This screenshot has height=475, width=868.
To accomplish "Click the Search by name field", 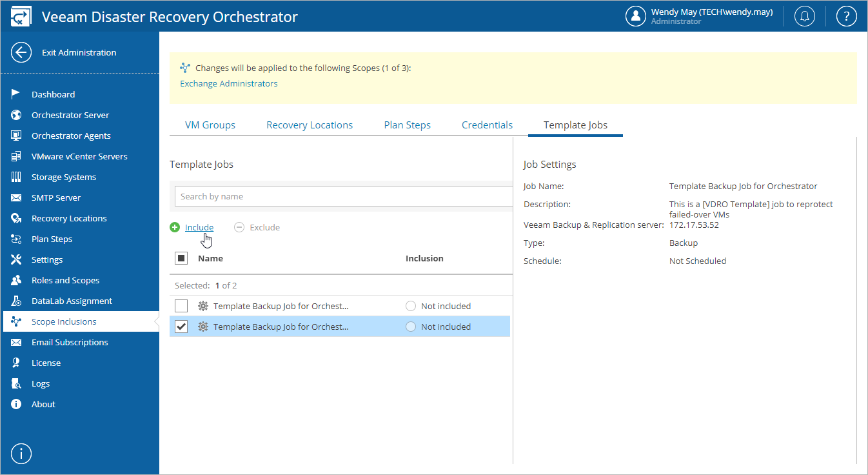I will 344,196.
